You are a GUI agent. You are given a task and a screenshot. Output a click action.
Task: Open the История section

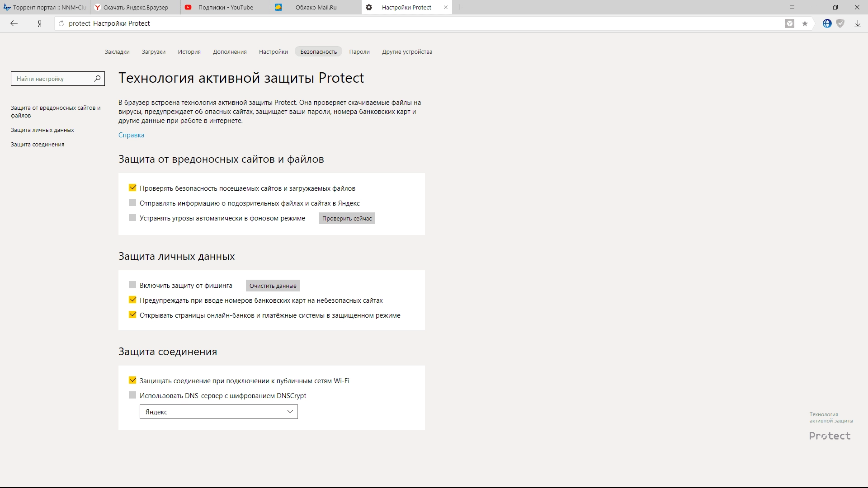pyautogui.click(x=189, y=52)
